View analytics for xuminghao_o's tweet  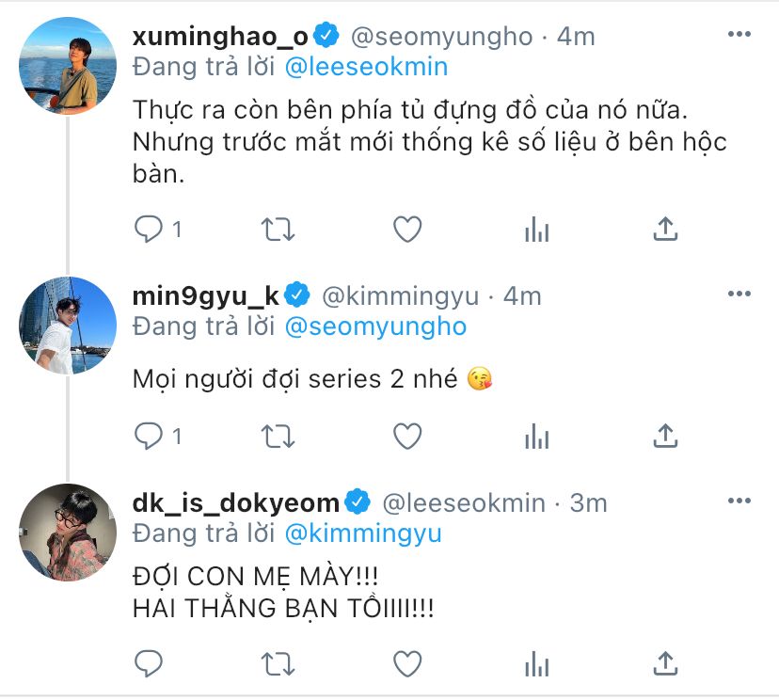pos(536,229)
